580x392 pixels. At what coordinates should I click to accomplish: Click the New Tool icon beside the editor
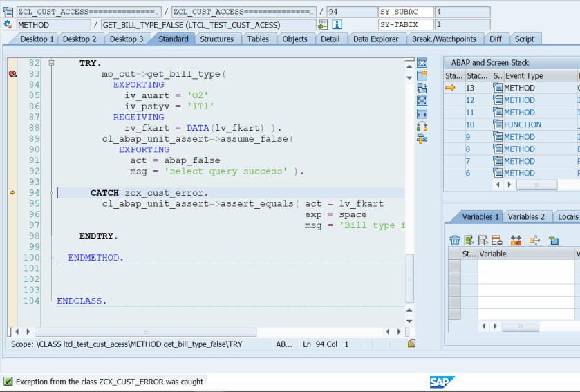pyautogui.click(x=422, y=75)
